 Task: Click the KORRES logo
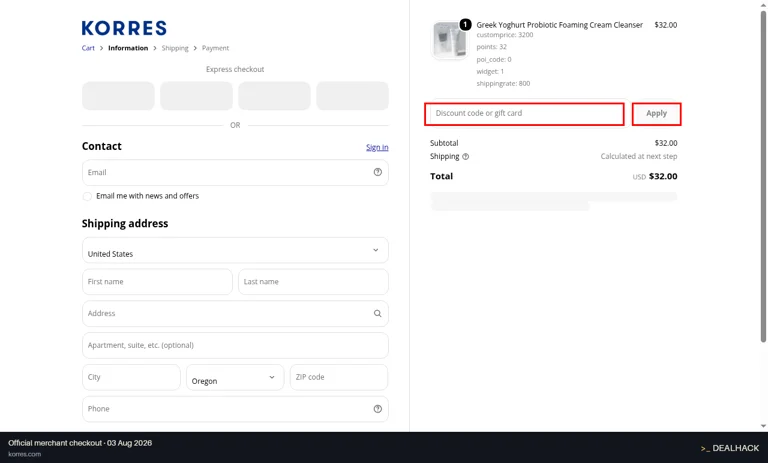(x=124, y=28)
